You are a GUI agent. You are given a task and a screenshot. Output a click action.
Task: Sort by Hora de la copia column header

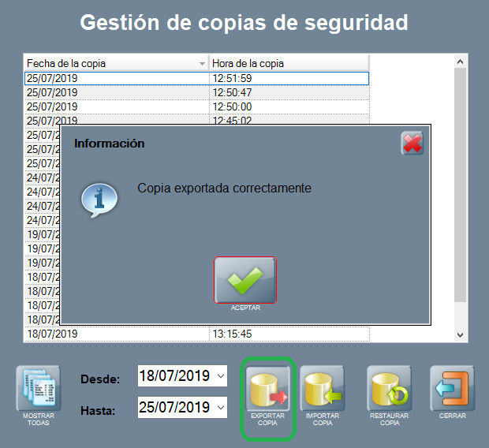288,63
